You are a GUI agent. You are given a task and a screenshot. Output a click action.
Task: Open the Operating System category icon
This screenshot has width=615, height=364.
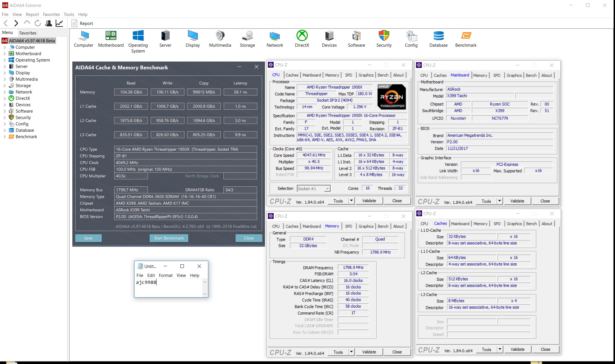[138, 42]
